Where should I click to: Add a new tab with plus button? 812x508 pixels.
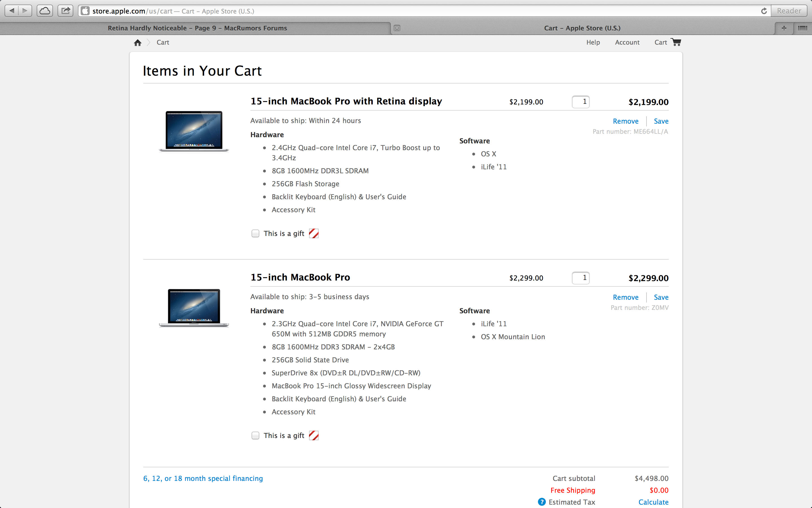[784, 28]
